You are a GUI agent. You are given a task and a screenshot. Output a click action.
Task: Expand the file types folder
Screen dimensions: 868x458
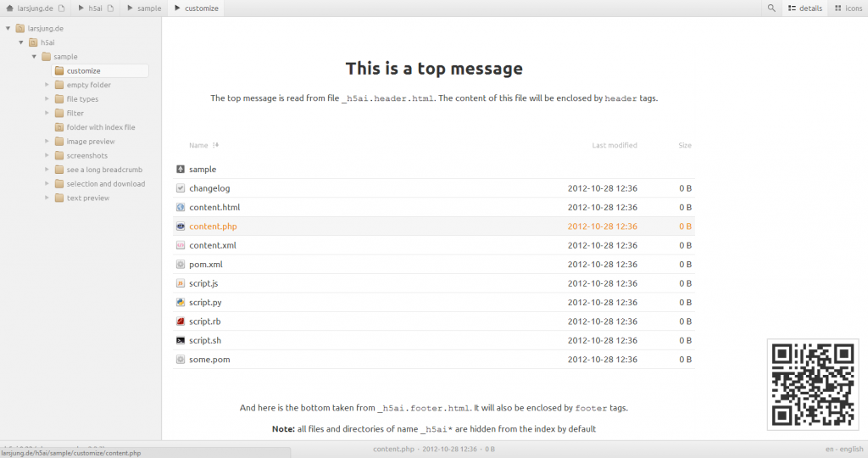click(x=47, y=99)
